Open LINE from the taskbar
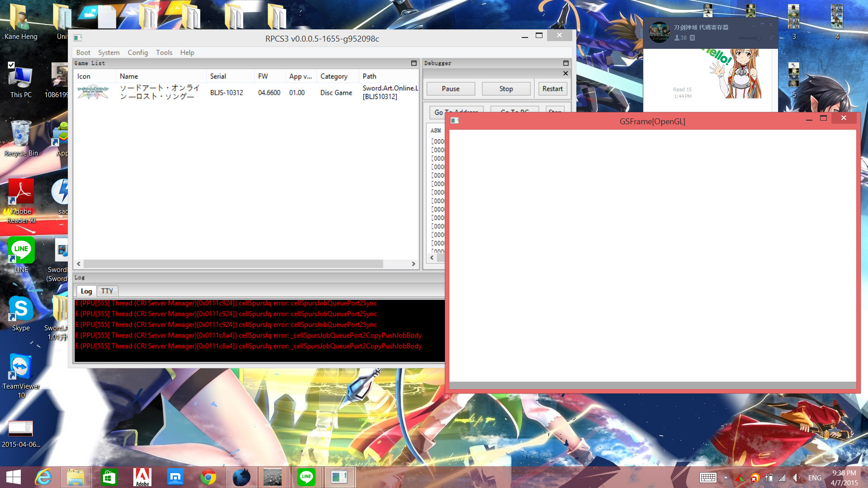 pos(306,477)
